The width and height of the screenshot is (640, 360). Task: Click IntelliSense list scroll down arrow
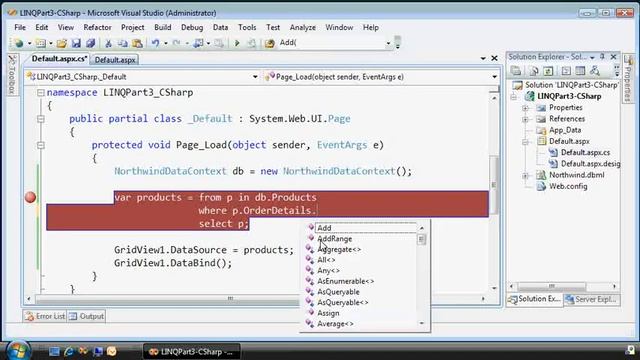pyautogui.click(x=422, y=323)
